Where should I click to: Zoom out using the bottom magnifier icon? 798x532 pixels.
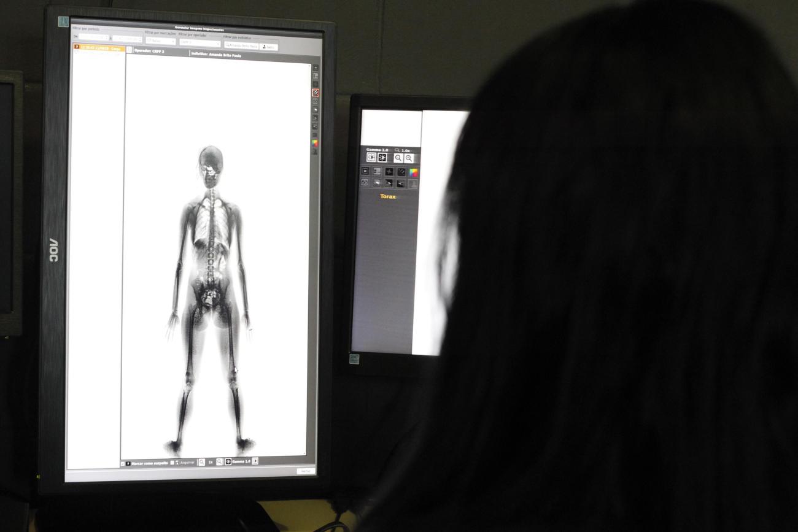201,462
